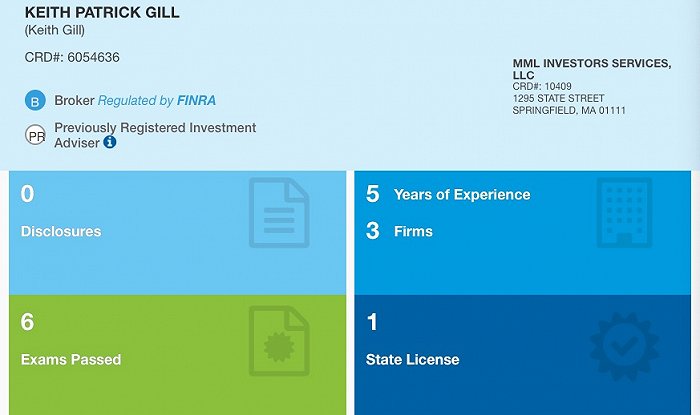Click the firm CRD# 10409 text

(542, 86)
